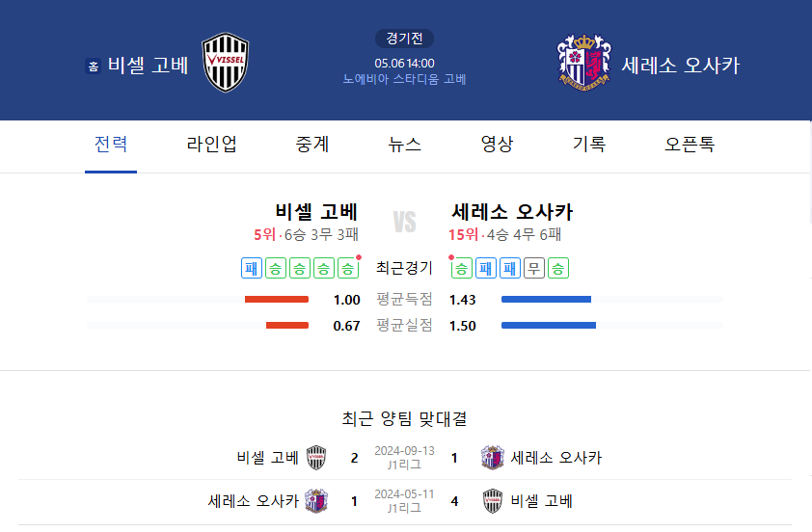The width and height of the screenshot is (812, 532).
Task: Click the Cerezo Osaka crest in header
Action: pos(584,62)
